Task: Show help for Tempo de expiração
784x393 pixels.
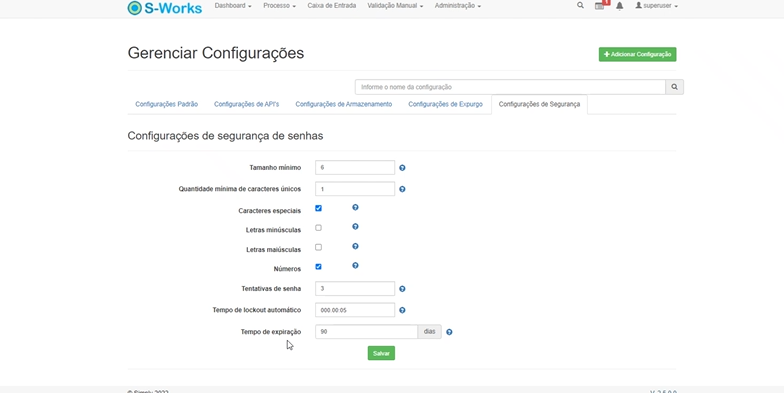Action: tap(449, 332)
